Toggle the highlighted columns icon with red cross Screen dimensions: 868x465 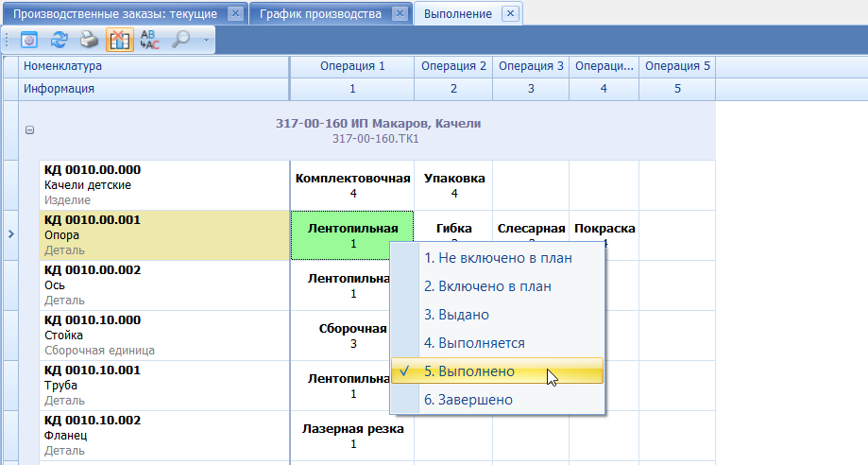click(x=119, y=40)
